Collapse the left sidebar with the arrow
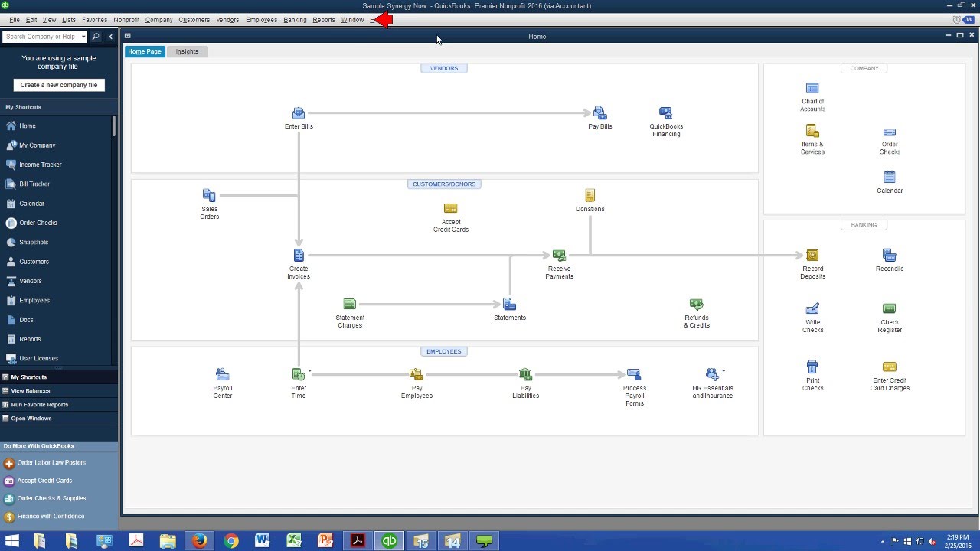Screen dimensions: 980x551 pyautogui.click(x=110, y=37)
